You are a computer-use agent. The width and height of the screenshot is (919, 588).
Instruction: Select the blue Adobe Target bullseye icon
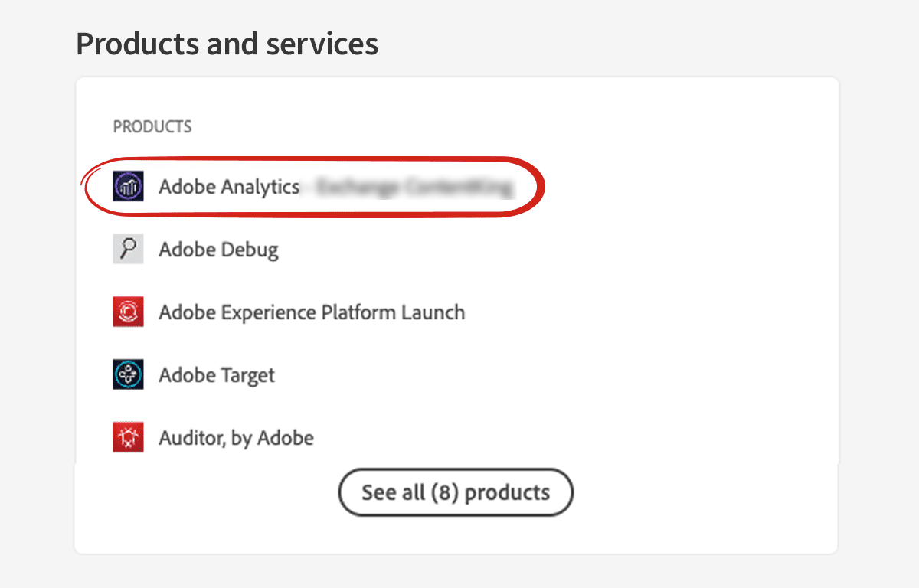[128, 374]
